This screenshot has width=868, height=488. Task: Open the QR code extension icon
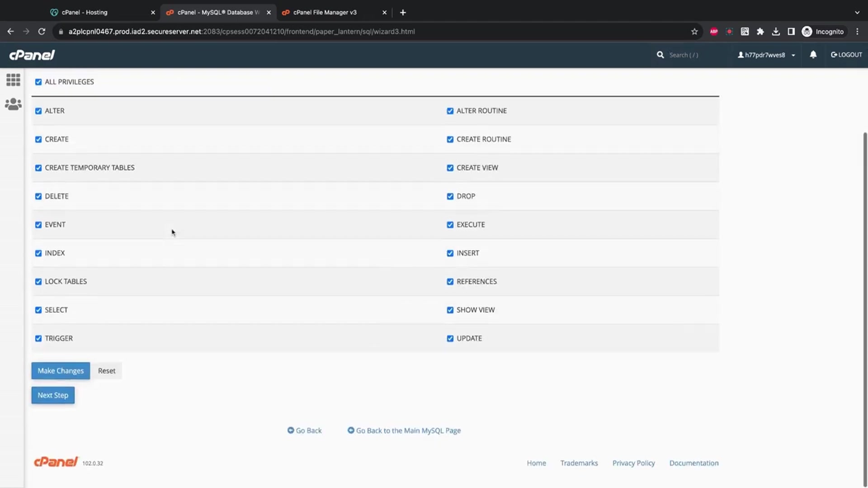pos(745,32)
